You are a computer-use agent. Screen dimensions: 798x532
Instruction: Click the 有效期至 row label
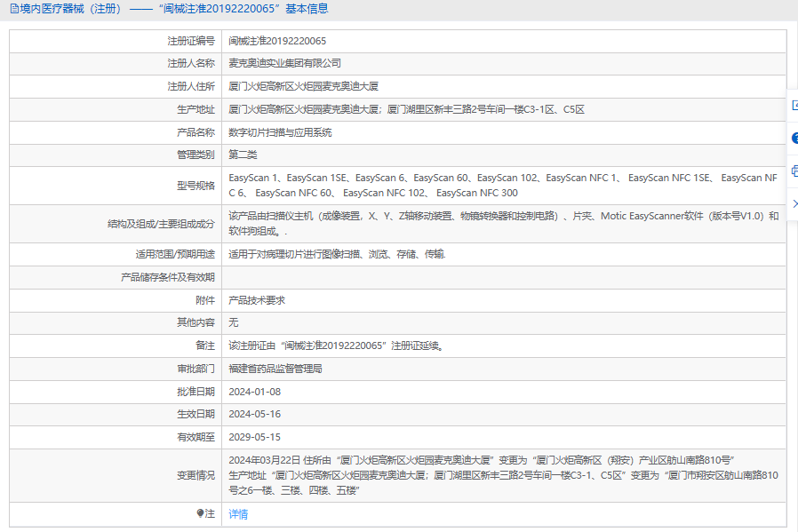coord(196,437)
